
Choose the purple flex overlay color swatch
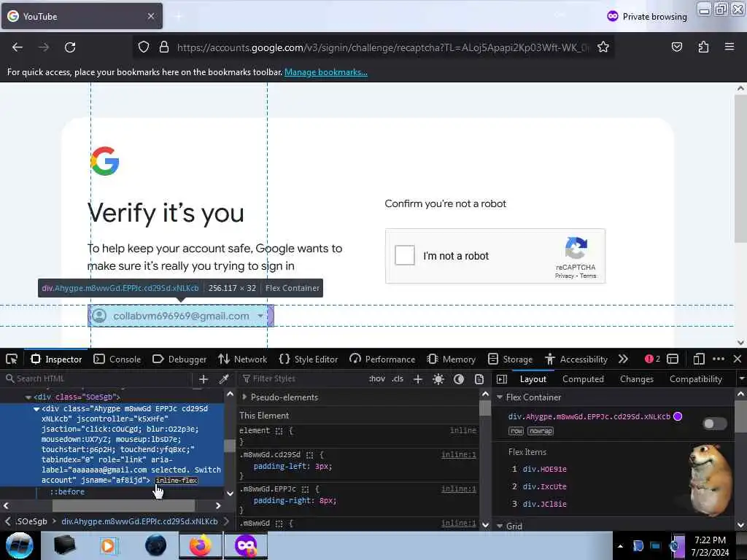[x=678, y=416]
